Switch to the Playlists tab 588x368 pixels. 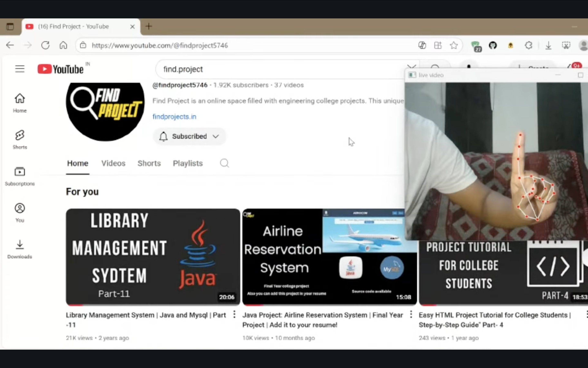coord(188,163)
